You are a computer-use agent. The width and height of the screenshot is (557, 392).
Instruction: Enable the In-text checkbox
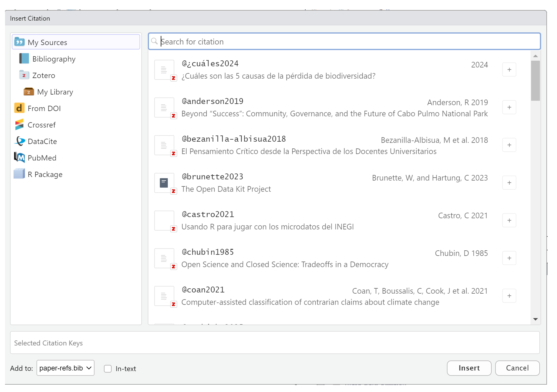point(108,369)
